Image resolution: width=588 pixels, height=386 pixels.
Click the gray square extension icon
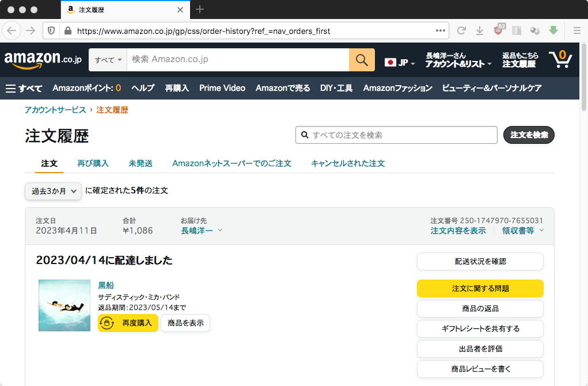click(517, 30)
